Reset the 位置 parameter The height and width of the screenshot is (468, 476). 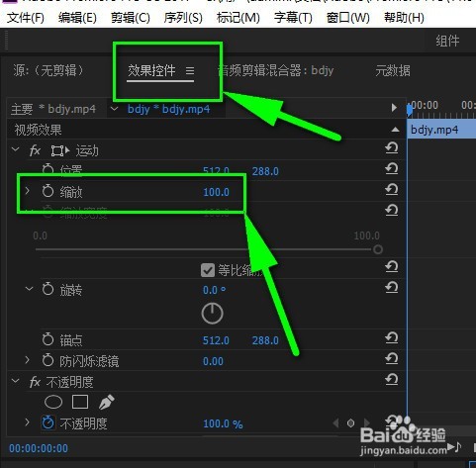point(392,169)
